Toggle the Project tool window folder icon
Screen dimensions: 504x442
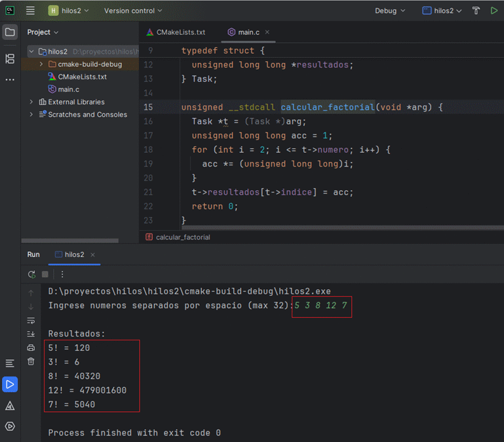tap(10, 32)
